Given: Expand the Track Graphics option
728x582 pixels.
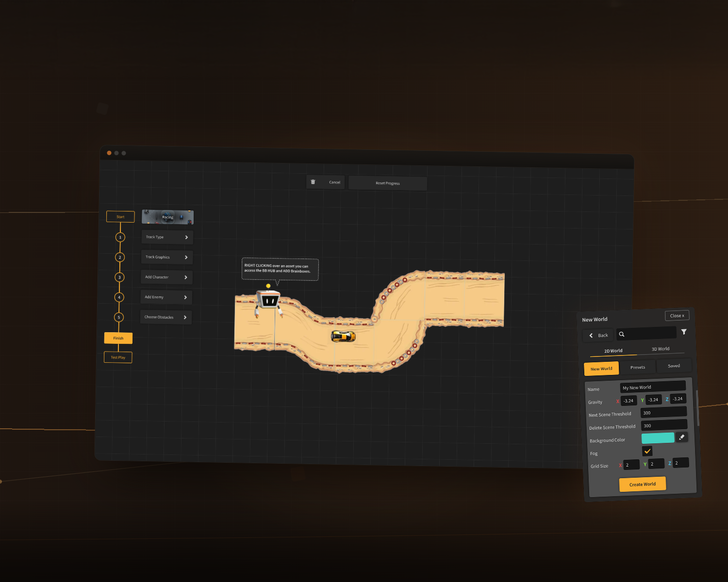Looking at the screenshot, I should pyautogui.click(x=167, y=257).
